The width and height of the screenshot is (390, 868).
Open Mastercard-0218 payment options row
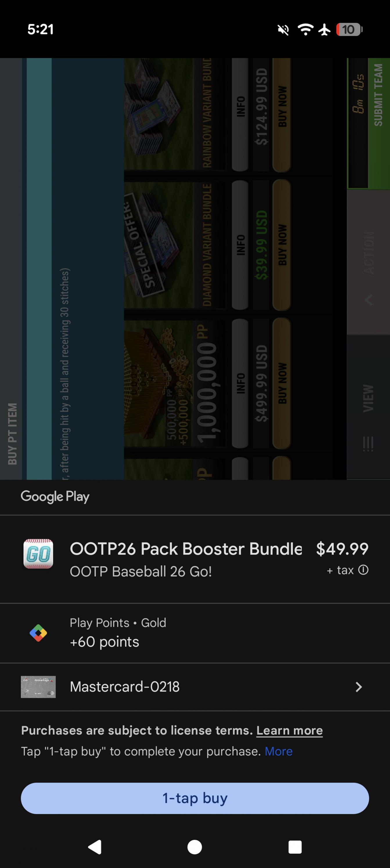(195, 687)
